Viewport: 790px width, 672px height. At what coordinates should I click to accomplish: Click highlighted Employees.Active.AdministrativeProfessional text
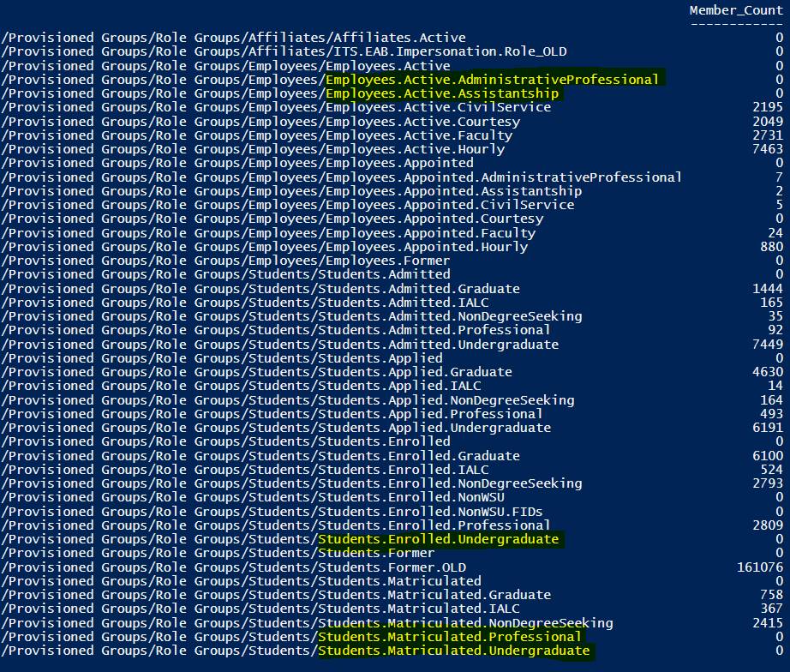pyautogui.click(x=492, y=80)
